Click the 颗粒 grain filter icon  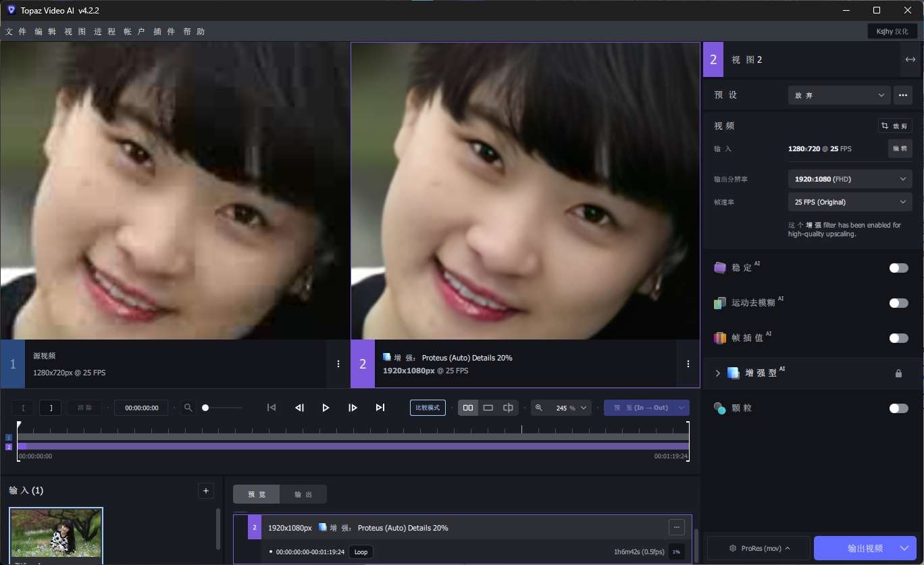coord(720,408)
